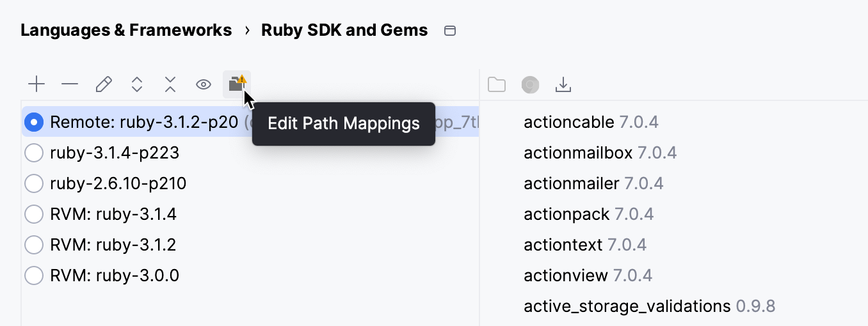Click the Collapse All arrows icon
Screen dimensions: 868x326
(x=170, y=84)
